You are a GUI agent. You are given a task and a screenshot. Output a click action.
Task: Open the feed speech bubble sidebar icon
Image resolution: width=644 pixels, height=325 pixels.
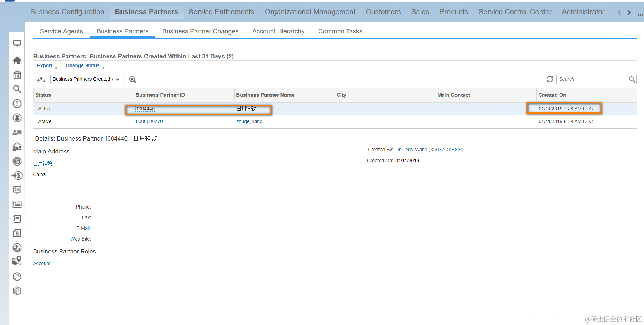[x=17, y=43]
